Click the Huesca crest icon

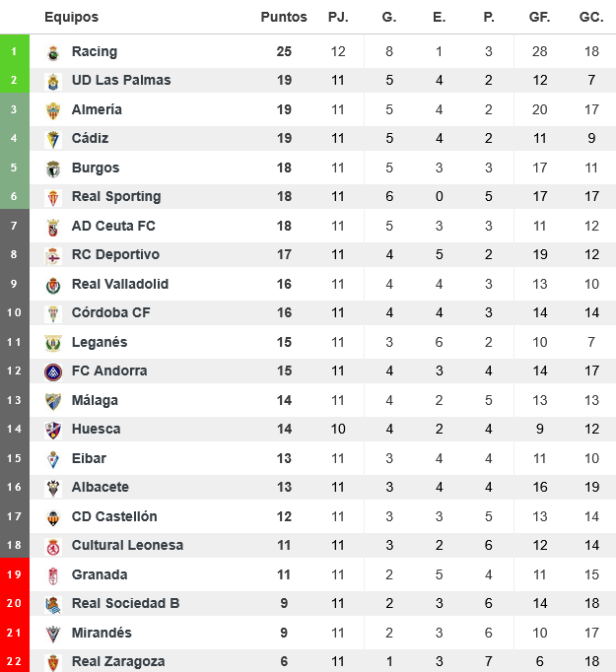(53, 430)
